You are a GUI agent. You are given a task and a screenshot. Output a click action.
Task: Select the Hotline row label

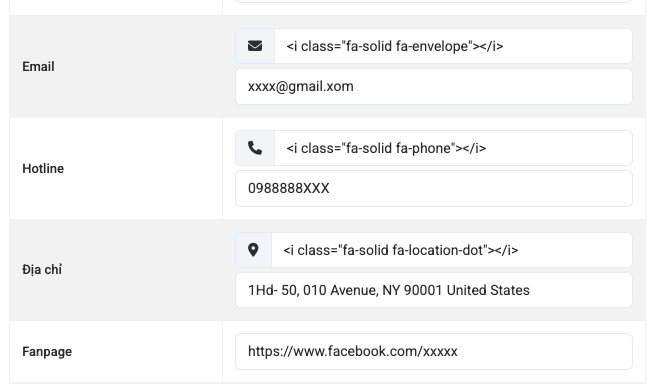pos(43,169)
